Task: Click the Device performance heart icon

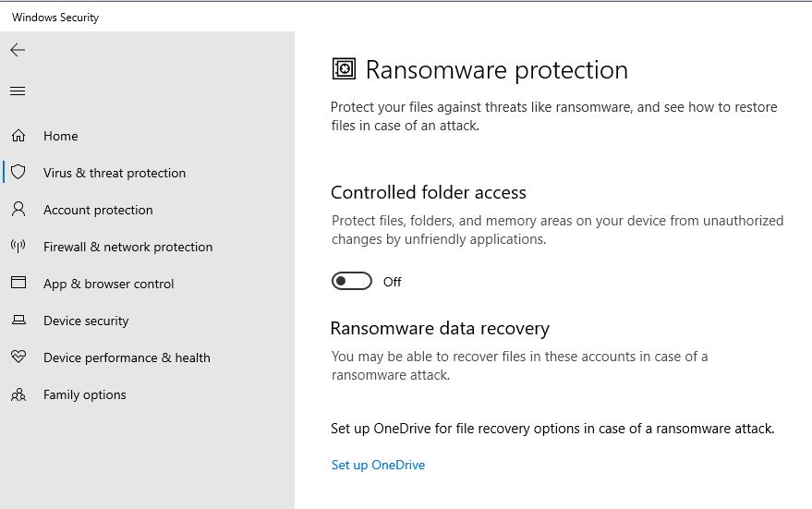Action: [x=18, y=358]
